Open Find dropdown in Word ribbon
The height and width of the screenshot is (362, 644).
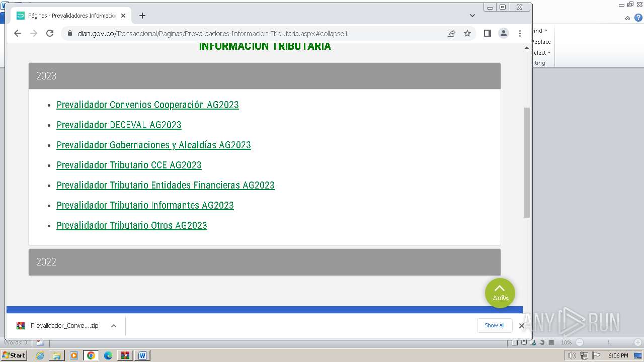(x=540, y=31)
